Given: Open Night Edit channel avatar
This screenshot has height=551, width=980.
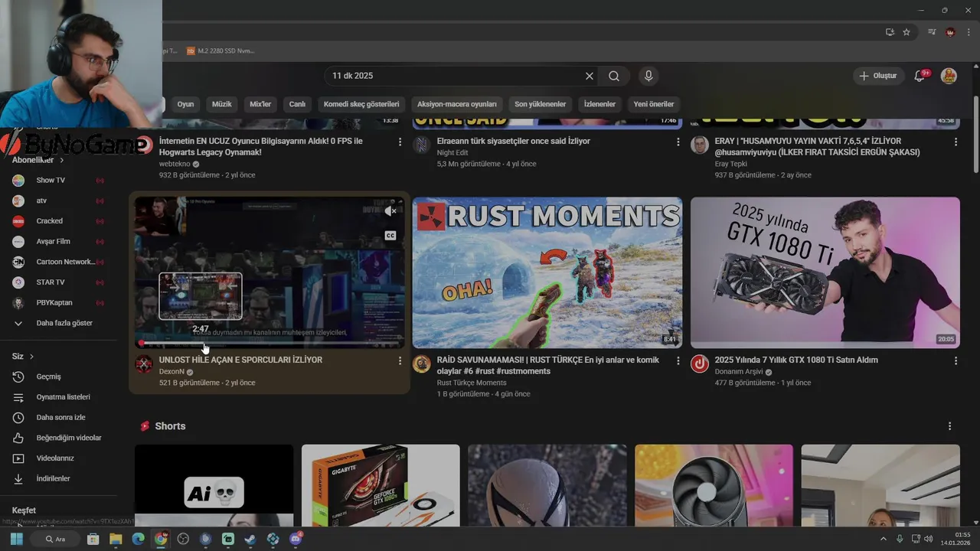Looking at the screenshot, I should (422, 145).
